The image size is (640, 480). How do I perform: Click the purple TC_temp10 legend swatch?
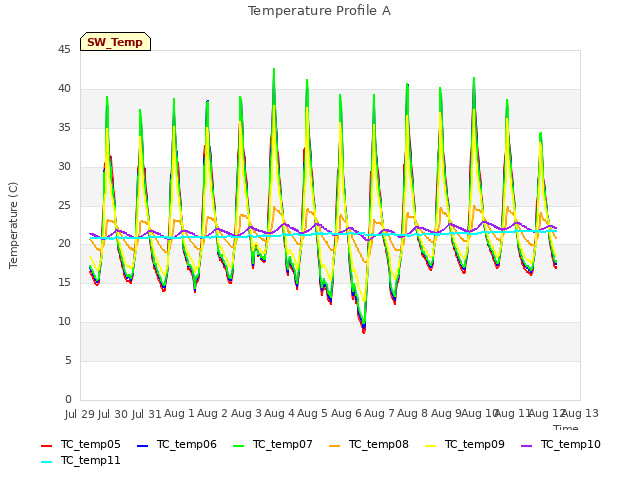526,446
